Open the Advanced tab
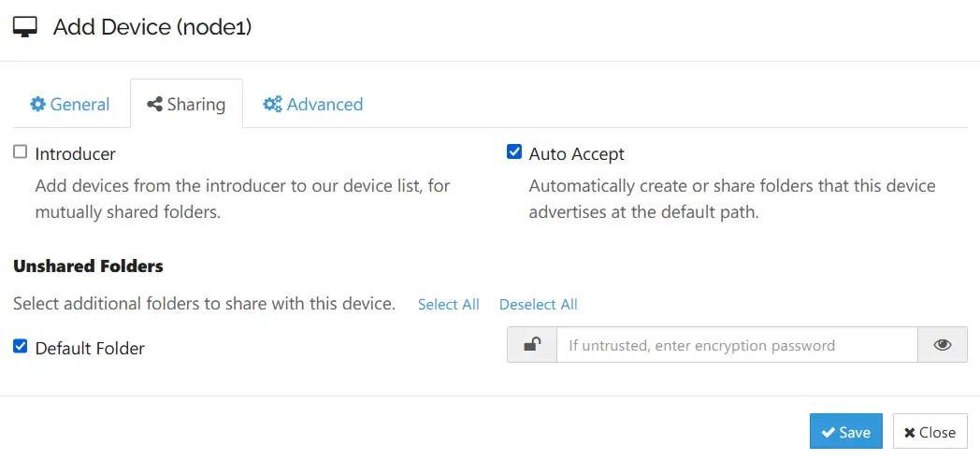The image size is (980, 460). 313,105
